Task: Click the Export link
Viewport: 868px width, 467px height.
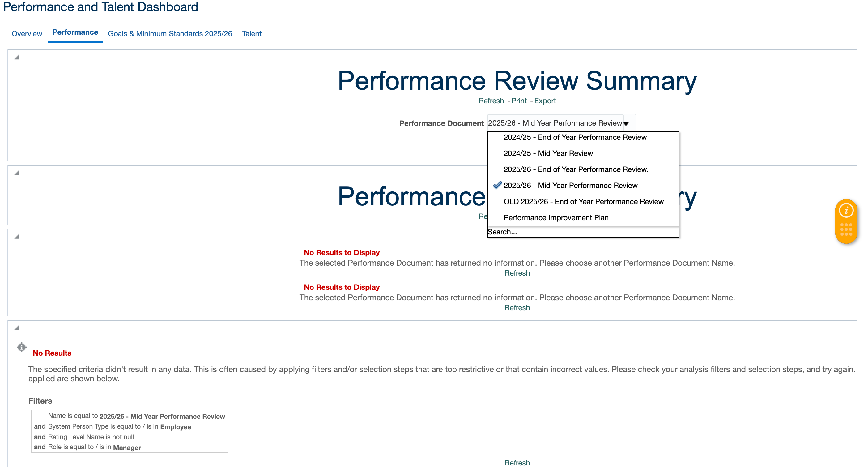Action: (545, 101)
